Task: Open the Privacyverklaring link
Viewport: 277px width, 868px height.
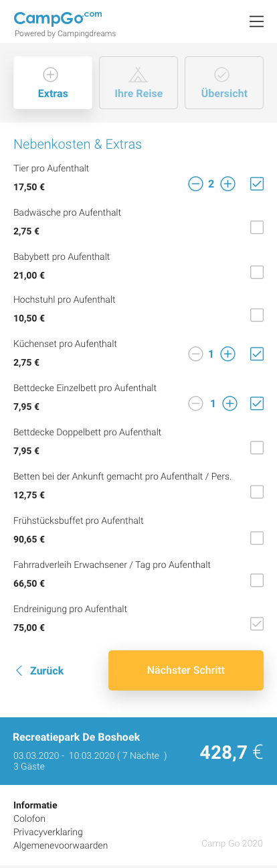Action: [x=48, y=832]
